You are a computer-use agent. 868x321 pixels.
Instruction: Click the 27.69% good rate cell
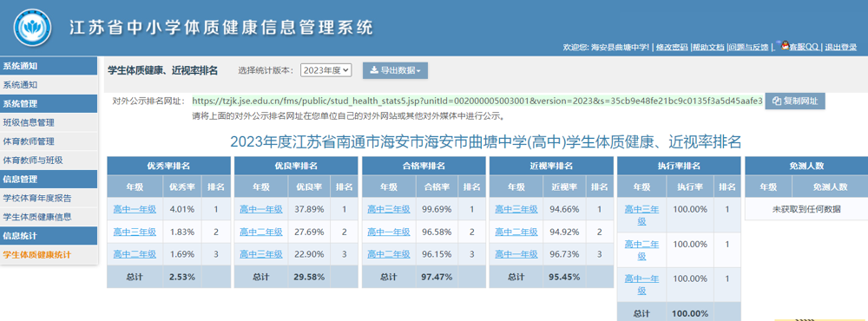pyautogui.click(x=310, y=232)
